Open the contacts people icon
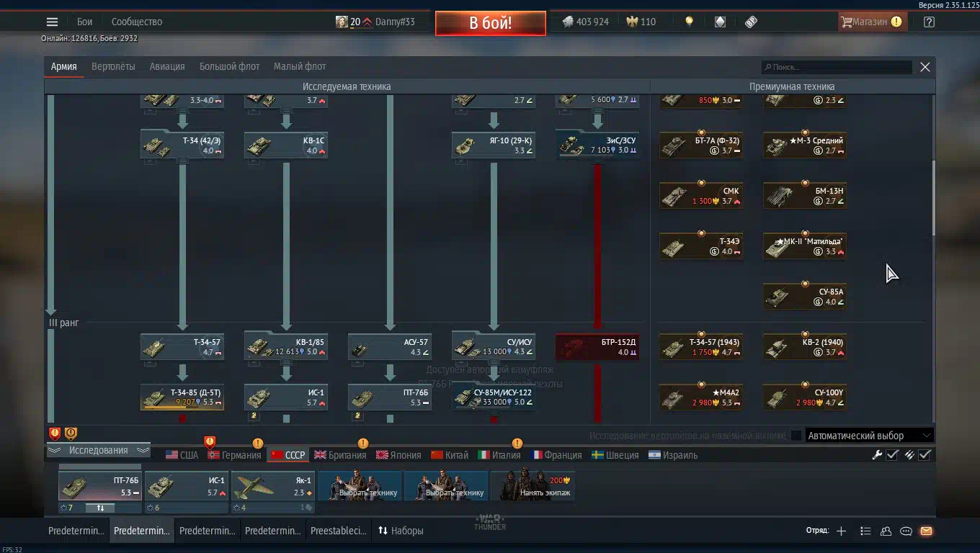Image resolution: width=980 pixels, height=553 pixels. pyautogui.click(x=886, y=531)
